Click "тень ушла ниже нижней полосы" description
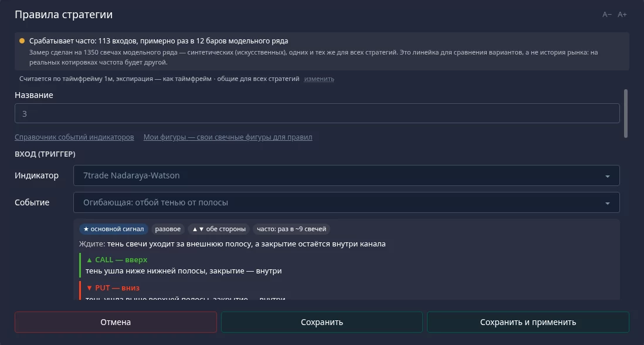This screenshot has height=345, width=644. [184, 271]
